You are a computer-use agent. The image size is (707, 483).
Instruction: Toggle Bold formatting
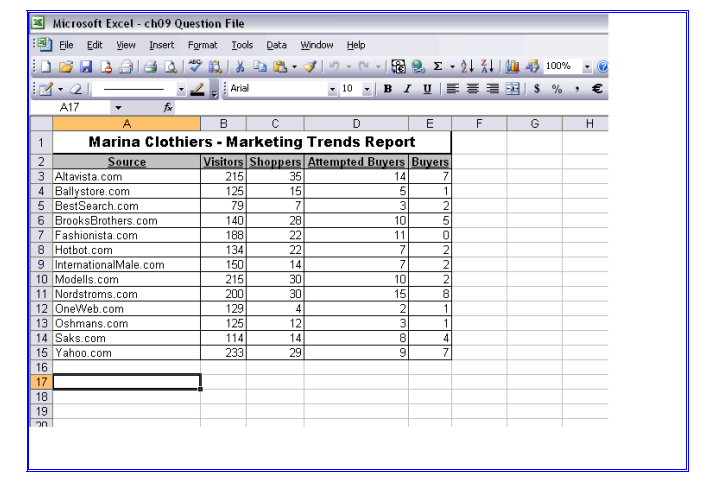pyautogui.click(x=387, y=89)
